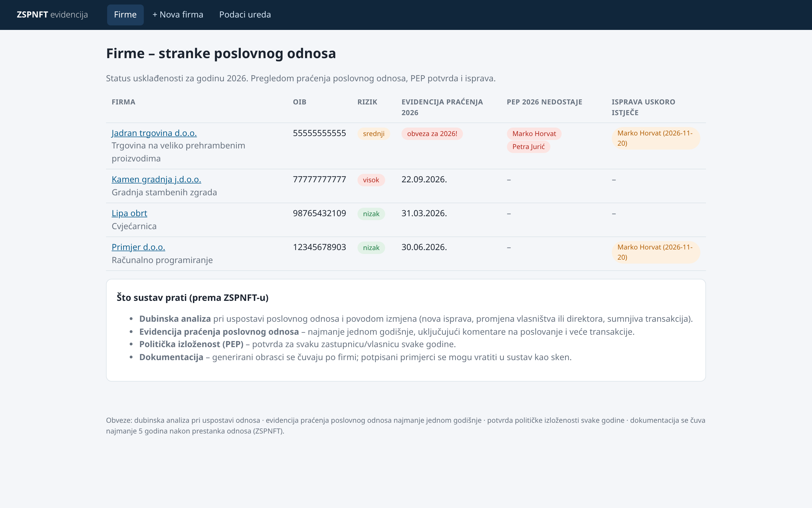812x508 pixels.
Task: Select OIB 98765432109
Action: 319,213
